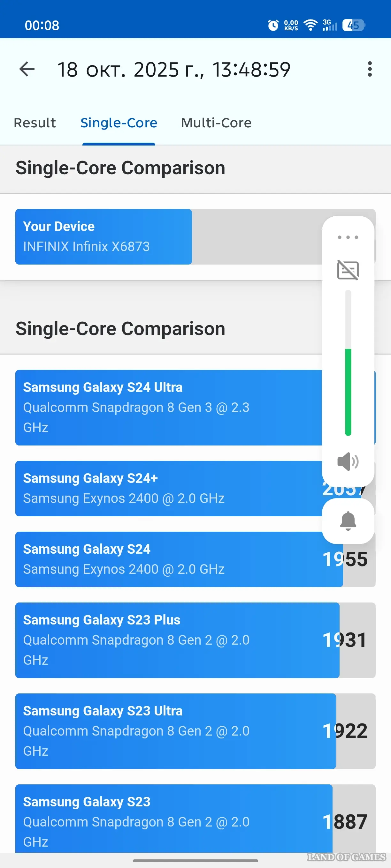Open the three-dot overflow menu
The height and width of the screenshot is (868, 391).
370,70
